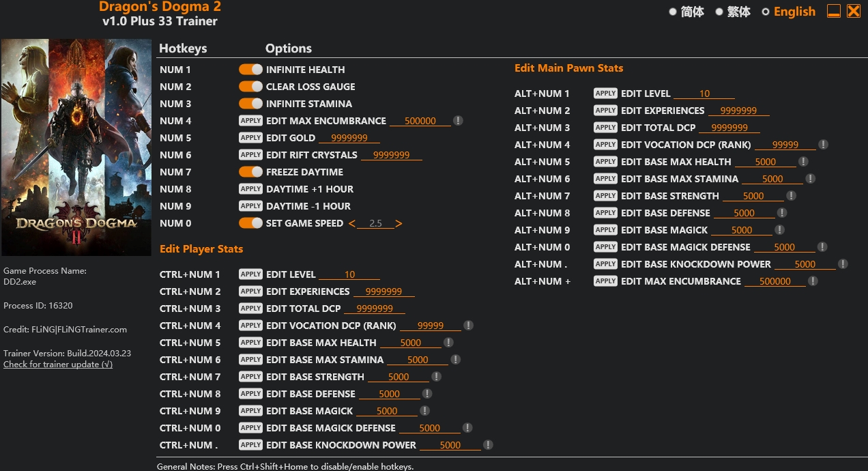The width and height of the screenshot is (868, 471).
Task: Apply pawn Edit Max Encumbrance
Action: [605, 281]
